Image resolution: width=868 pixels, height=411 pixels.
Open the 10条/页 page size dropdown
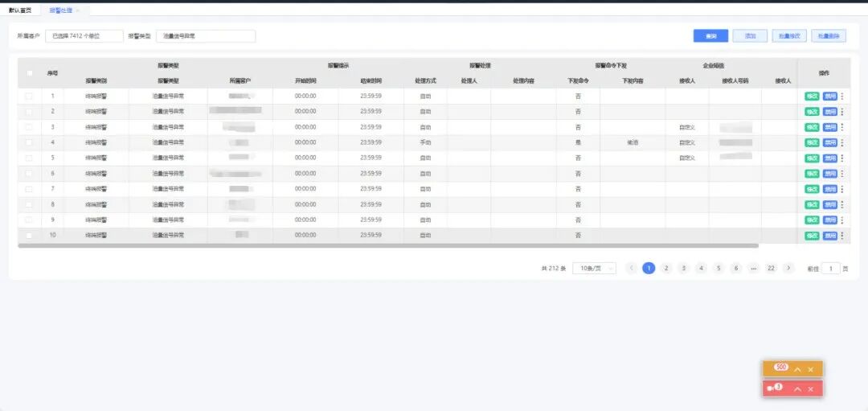(x=595, y=268)
